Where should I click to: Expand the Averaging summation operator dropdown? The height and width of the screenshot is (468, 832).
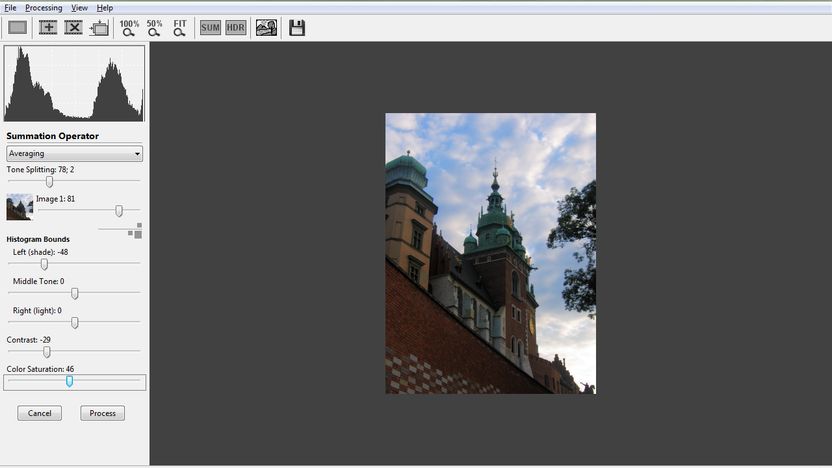click(x=74, y=153)
